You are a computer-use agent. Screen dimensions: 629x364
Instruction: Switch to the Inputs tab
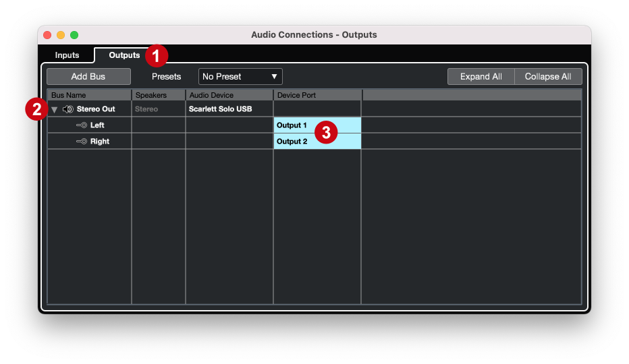click(x=67, y=55)
